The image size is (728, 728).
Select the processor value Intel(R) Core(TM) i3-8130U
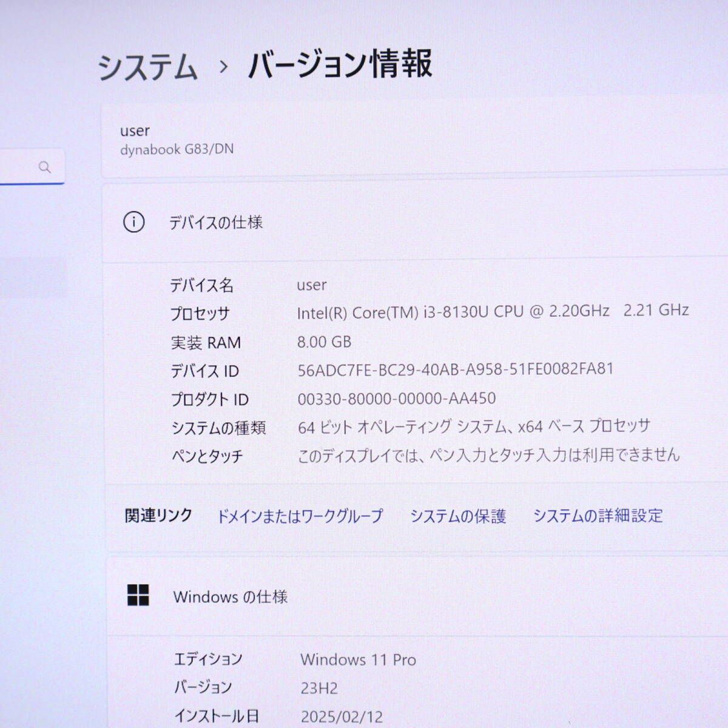coord(493,311)
